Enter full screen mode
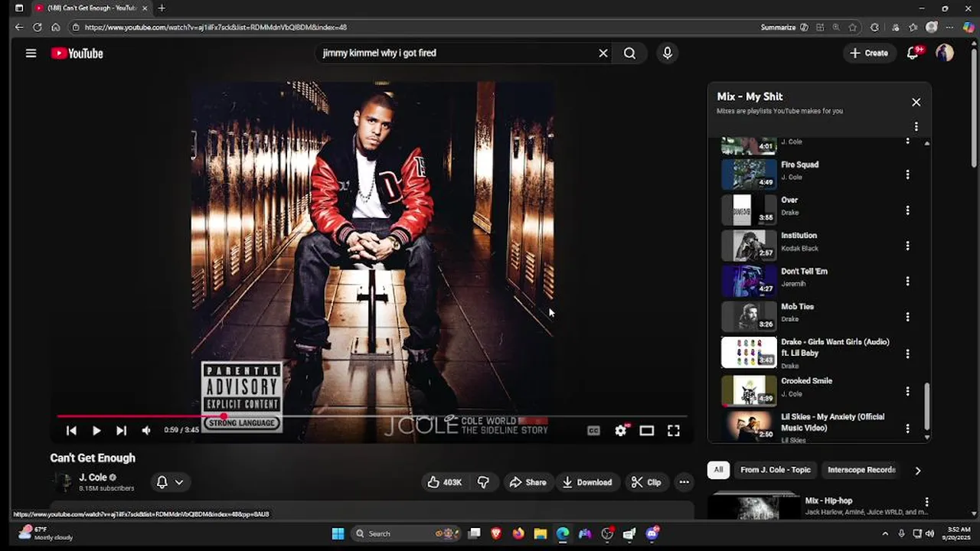This screenshot has height=551, width=980. [674, 431]
